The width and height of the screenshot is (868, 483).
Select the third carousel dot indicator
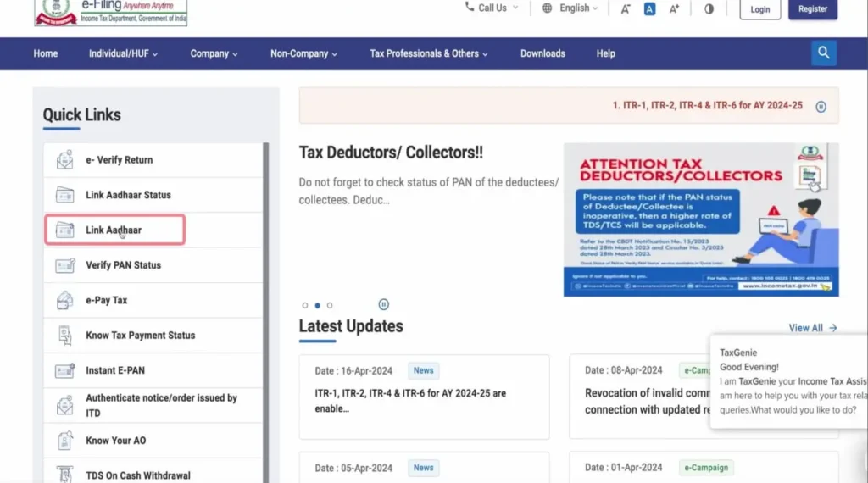point(330,305)
